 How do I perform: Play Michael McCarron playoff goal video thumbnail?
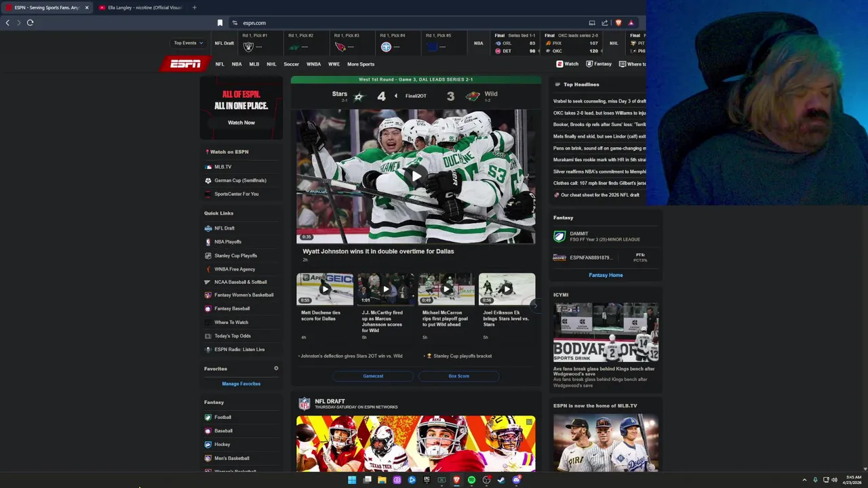(446, 289)
